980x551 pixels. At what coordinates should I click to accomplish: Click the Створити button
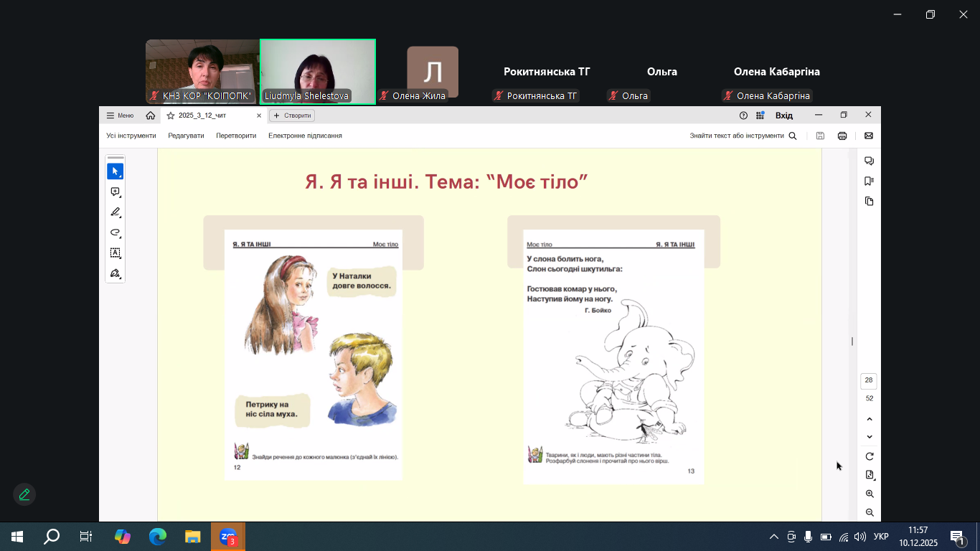pos(292,116)
